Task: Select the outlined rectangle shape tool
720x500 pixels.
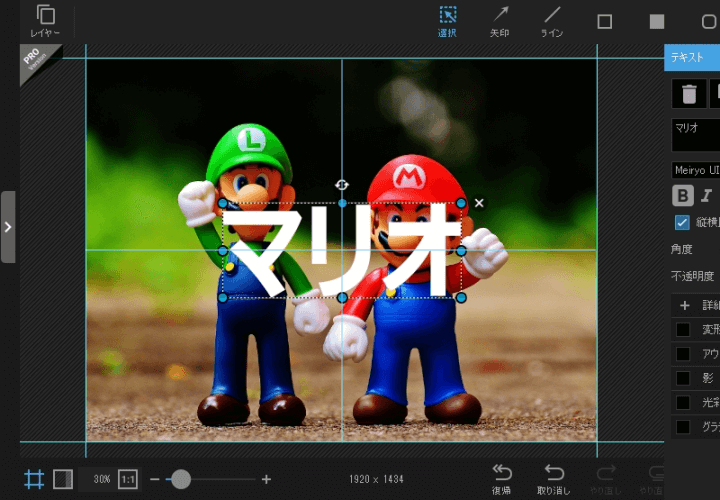Action: [x=604, y=22]
